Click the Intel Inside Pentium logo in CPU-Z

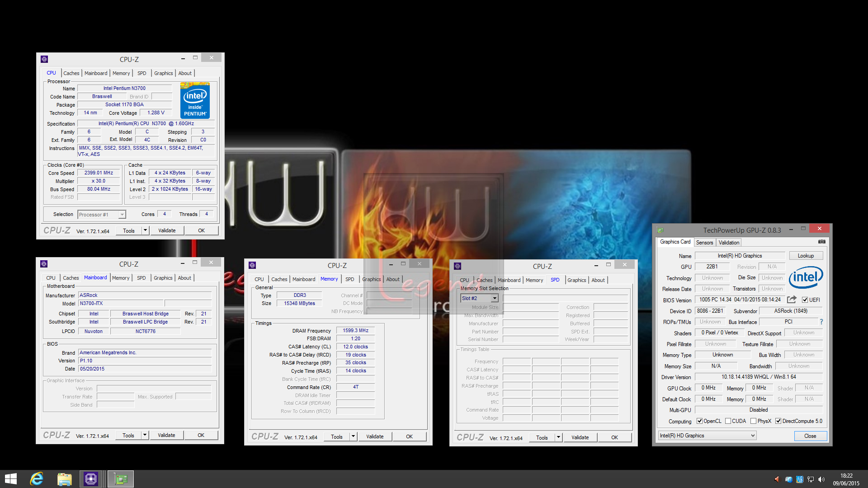195,100
